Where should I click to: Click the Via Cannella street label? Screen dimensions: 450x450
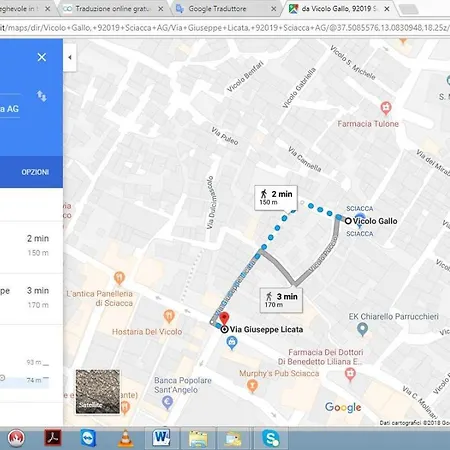(305, 159)
